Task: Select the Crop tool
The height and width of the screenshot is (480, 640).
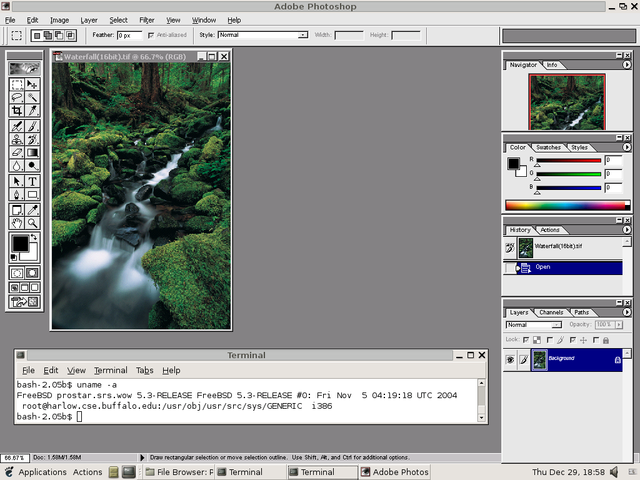Action: (17, 111)
